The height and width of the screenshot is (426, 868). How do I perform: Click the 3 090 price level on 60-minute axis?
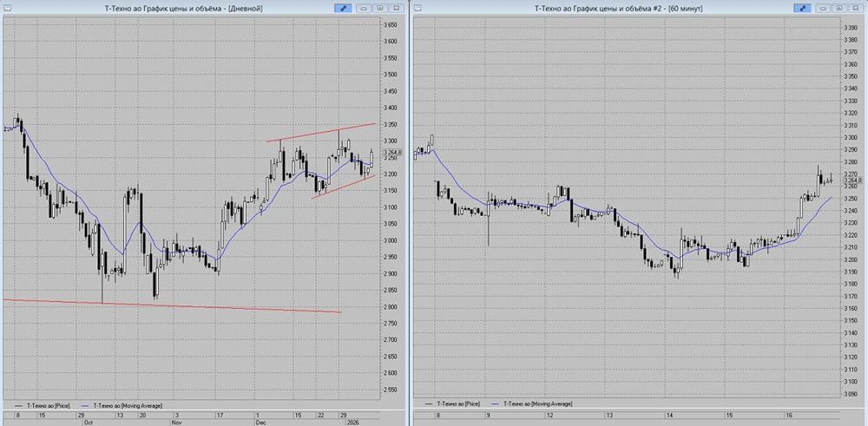coord(851,395)
